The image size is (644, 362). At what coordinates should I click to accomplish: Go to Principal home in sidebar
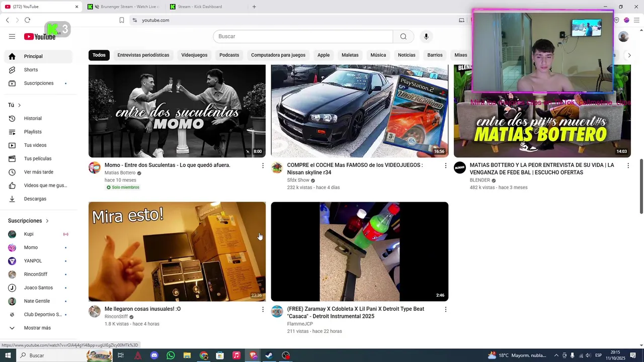tap(38, 56)
